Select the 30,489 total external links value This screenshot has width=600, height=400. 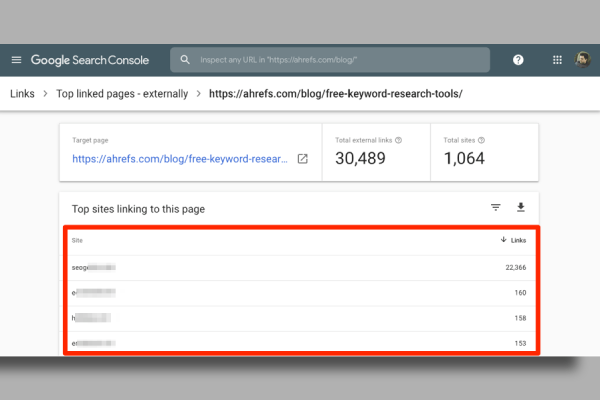point(360,158)
